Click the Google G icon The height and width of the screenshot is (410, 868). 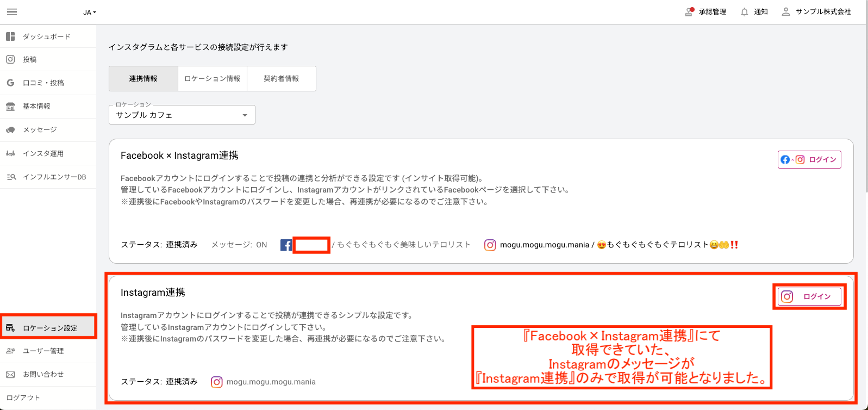tap(10, 83)
